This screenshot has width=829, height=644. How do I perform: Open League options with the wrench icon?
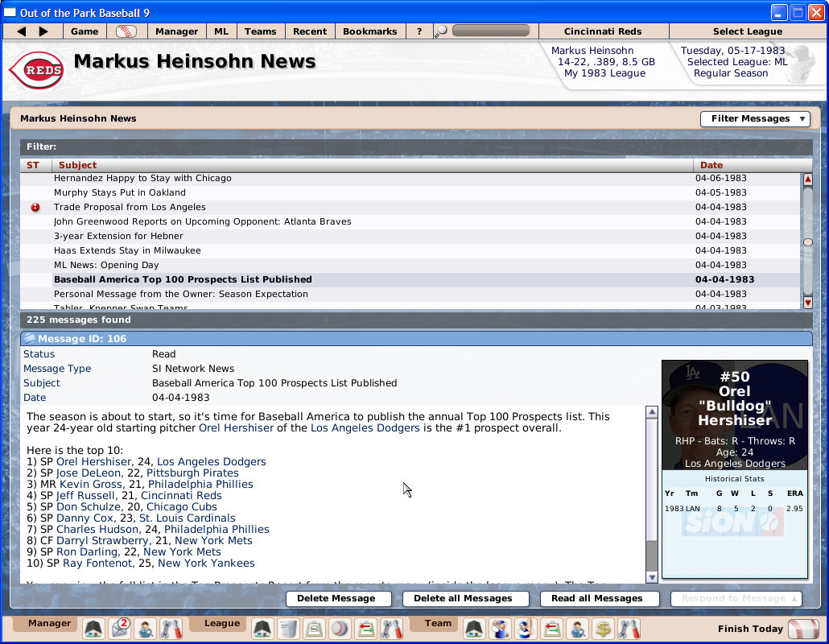tap(394, 628)
